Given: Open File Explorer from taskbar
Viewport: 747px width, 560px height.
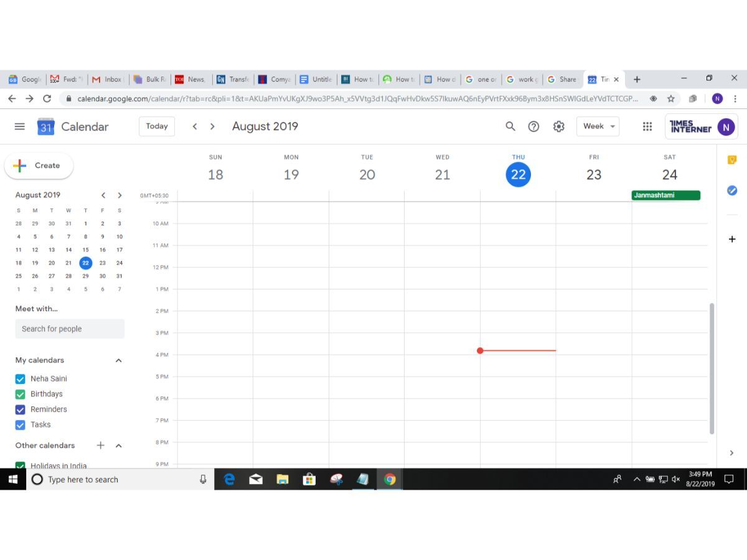Looking at the screenshot, I should (x=283, y=479).
